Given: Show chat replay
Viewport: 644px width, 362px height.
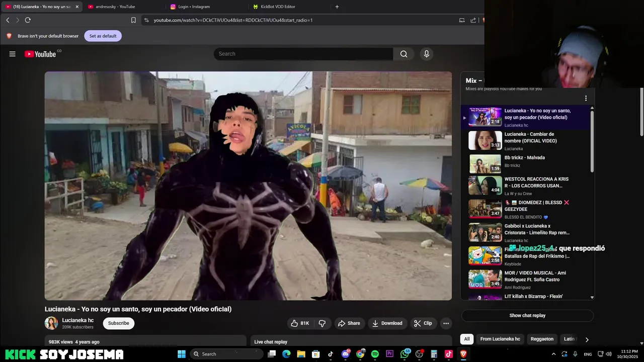Looking at the screenshot, I should tap(527, 316).
